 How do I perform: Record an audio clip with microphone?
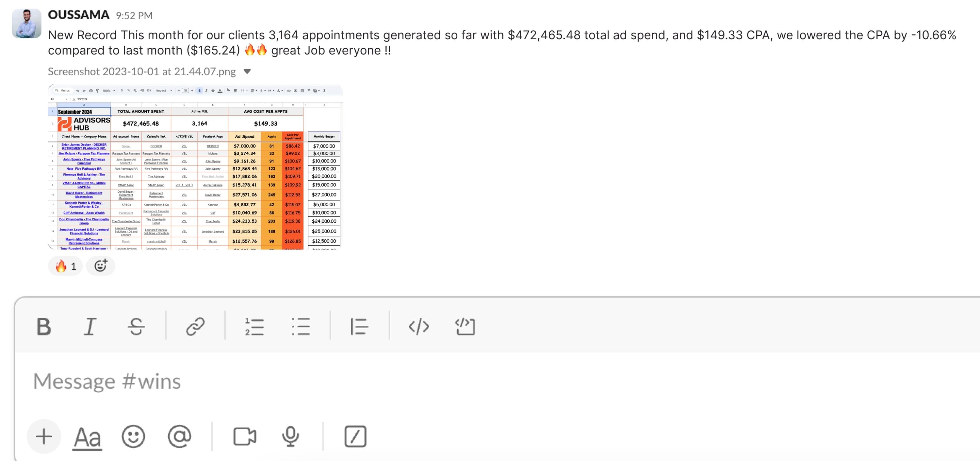click(x=290, y=436)
